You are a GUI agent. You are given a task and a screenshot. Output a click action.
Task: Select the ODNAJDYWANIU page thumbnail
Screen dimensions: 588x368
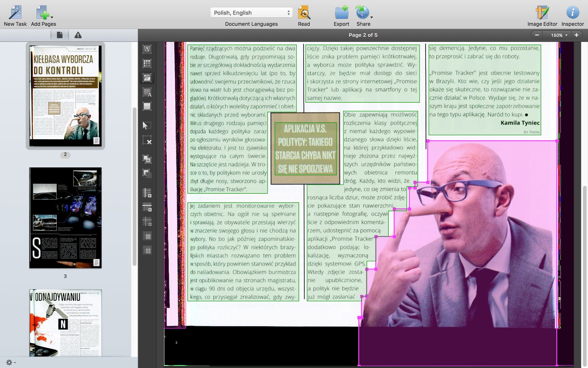(65, 323)
